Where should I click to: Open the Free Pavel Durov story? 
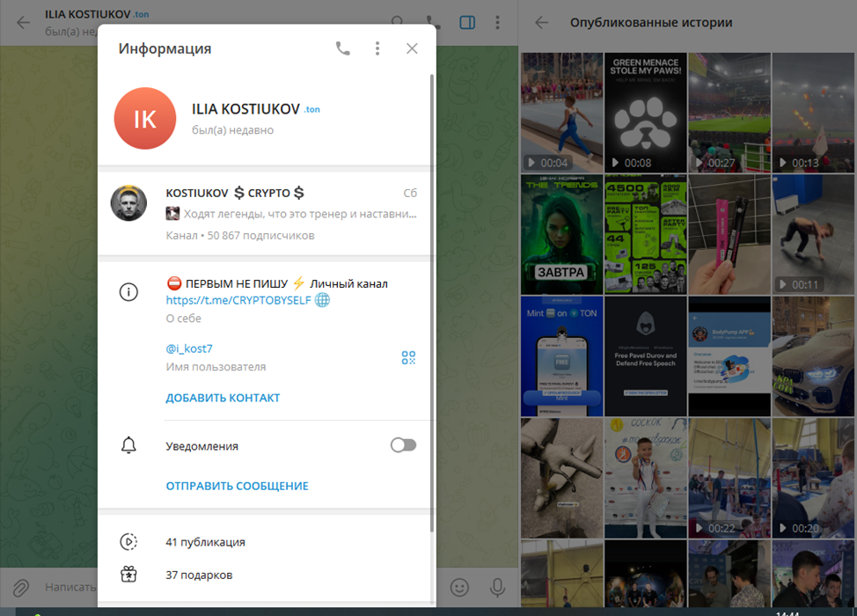[x=646, y=356]
